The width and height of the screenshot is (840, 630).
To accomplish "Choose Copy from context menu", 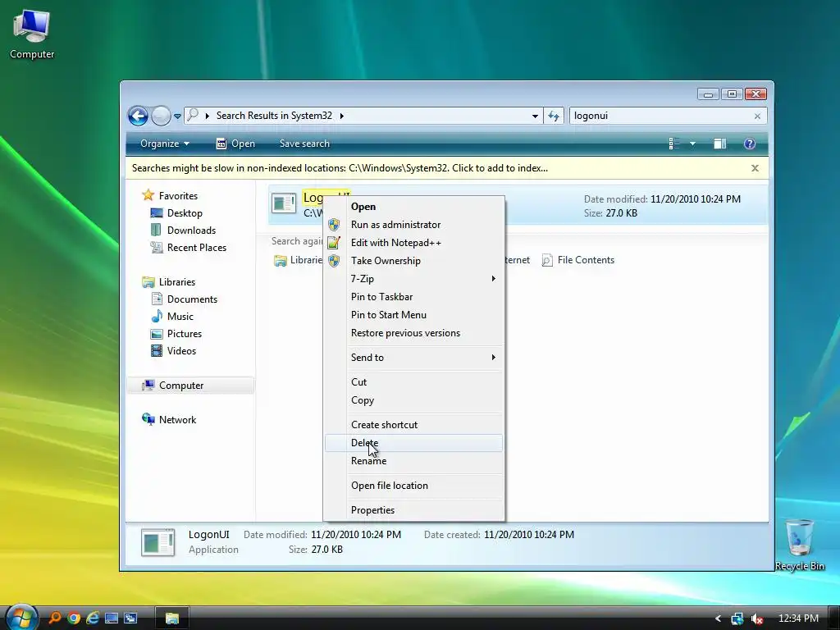I will click(413, 400).
